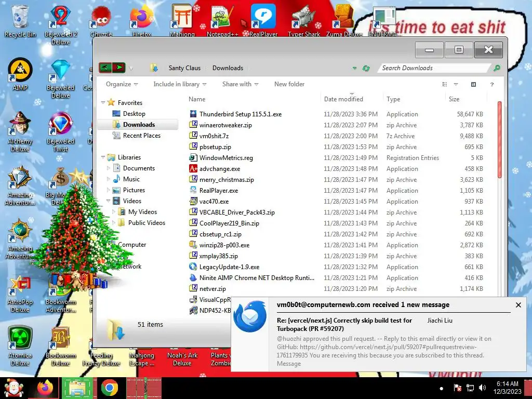The height and width of the screenshot is (399, 532).
Task: Select WindowMetrics.reg file
Action: (226, 158)
